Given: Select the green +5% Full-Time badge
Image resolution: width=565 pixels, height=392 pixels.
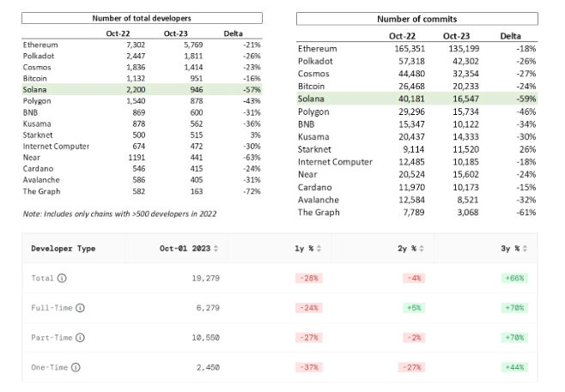Looking at the screenshot, I should point(411,308).
